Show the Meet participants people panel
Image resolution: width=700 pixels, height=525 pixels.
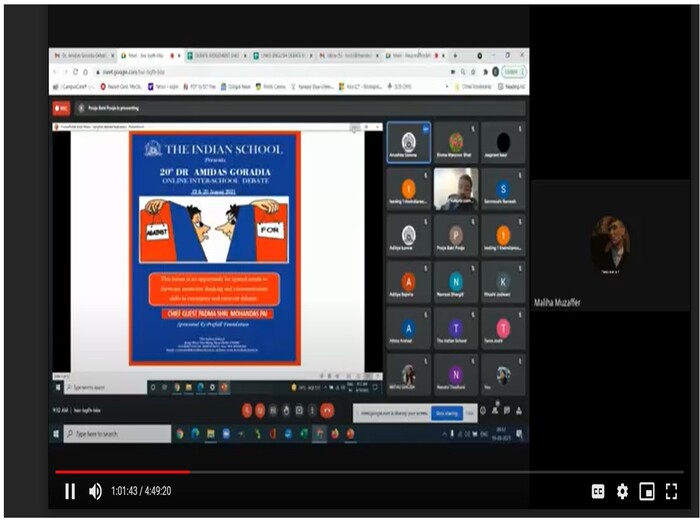(x=495, y=409)
